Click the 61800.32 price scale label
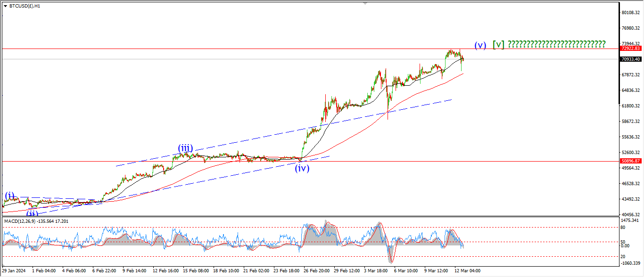 click(630, 106)
